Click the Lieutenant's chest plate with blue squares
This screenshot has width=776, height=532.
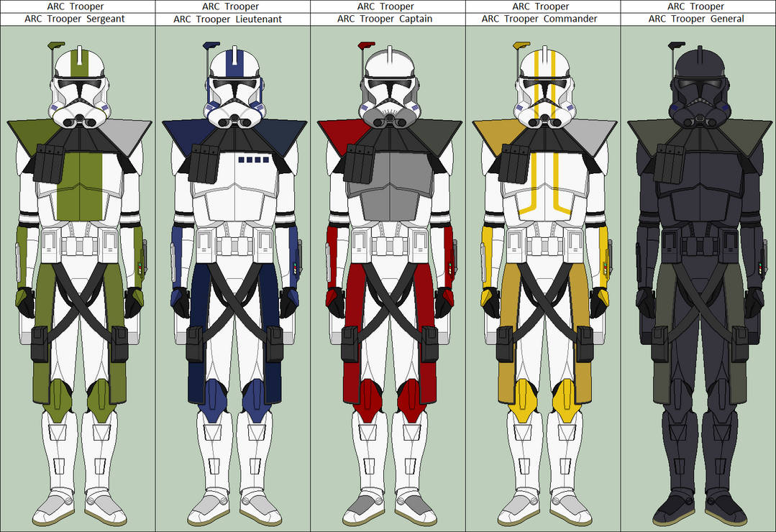[x=234, y=185]
